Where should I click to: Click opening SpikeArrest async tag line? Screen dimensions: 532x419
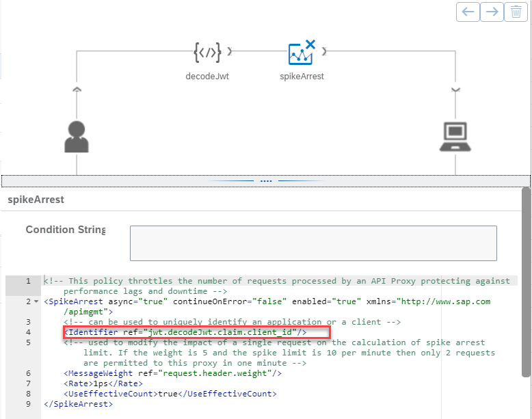(x=267, y=306)
